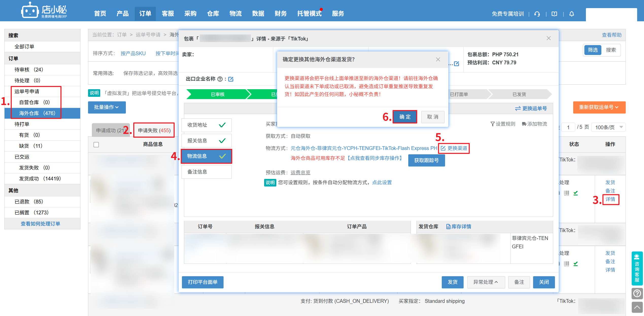644x316 pixels.
Task: Switch filter mode to 搜索 toggle
Action: click(x=611, y=50)
